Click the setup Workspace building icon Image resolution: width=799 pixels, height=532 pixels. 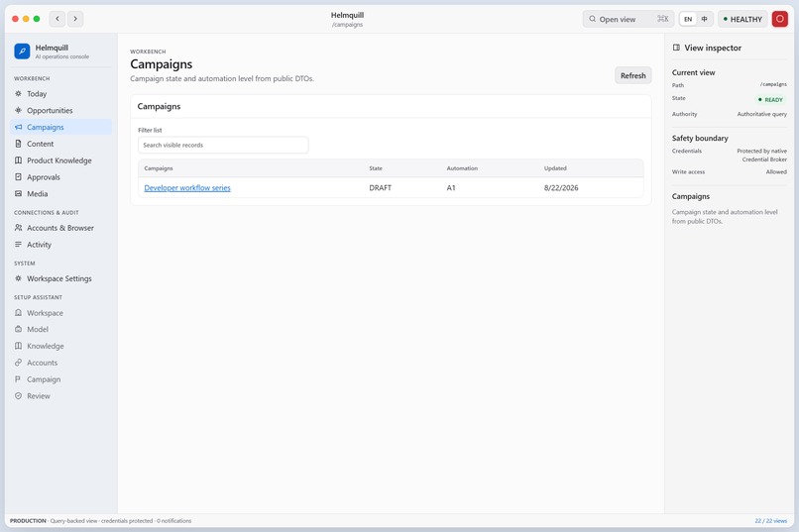pyautogui.click(x=19, y=313)
